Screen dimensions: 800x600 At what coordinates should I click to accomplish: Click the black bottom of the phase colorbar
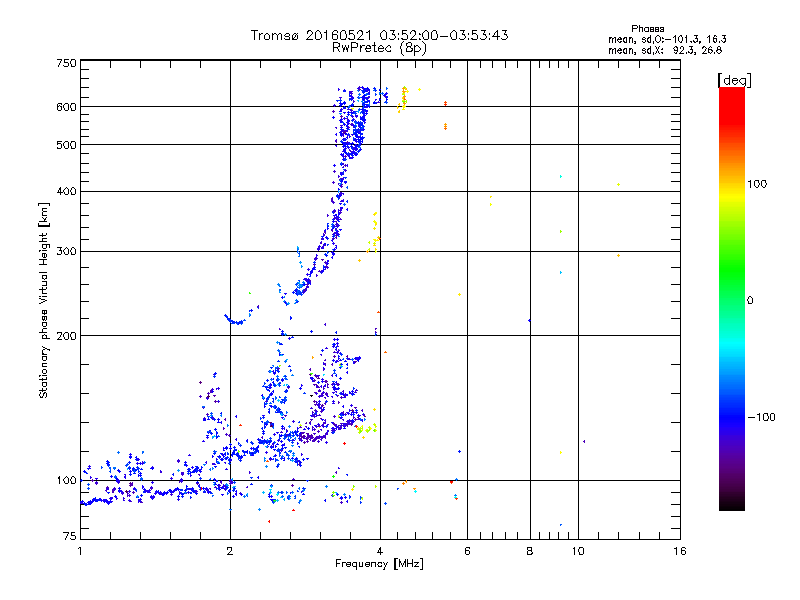[732, 504]
